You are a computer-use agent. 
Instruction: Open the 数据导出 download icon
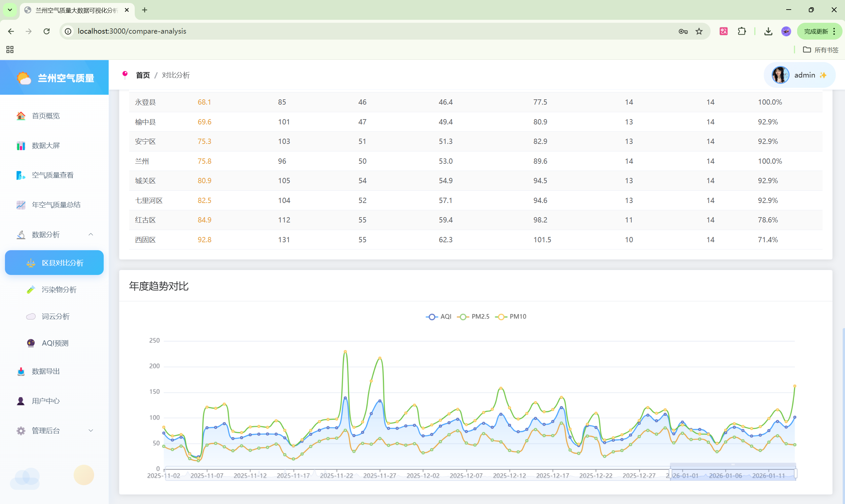click(x=21, y=371)
